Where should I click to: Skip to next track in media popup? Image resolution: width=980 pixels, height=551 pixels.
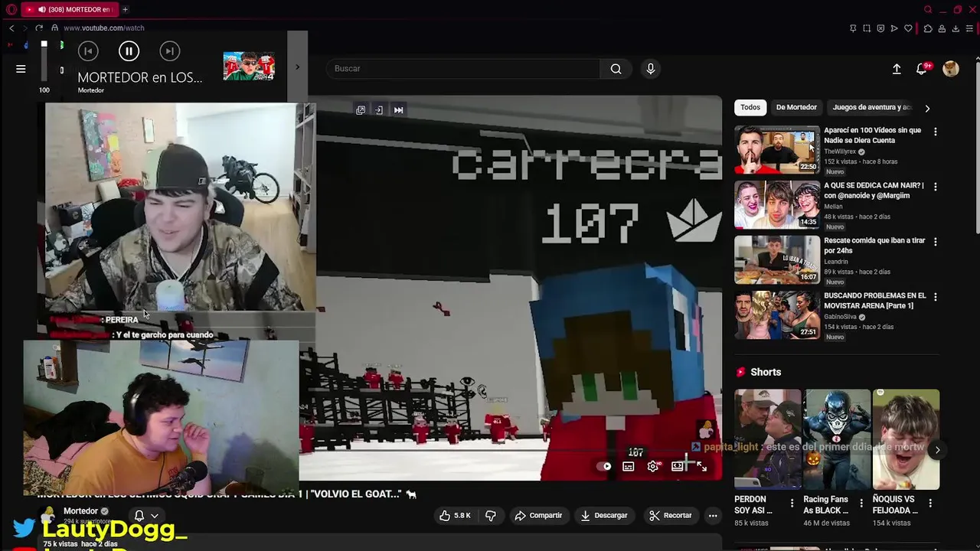point(170,51)
